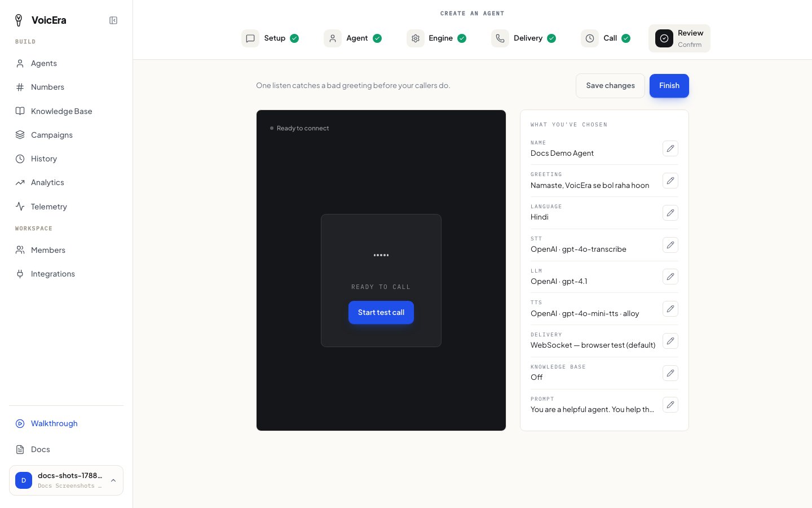Click Save changes button
812x508 pixels.
610,86
